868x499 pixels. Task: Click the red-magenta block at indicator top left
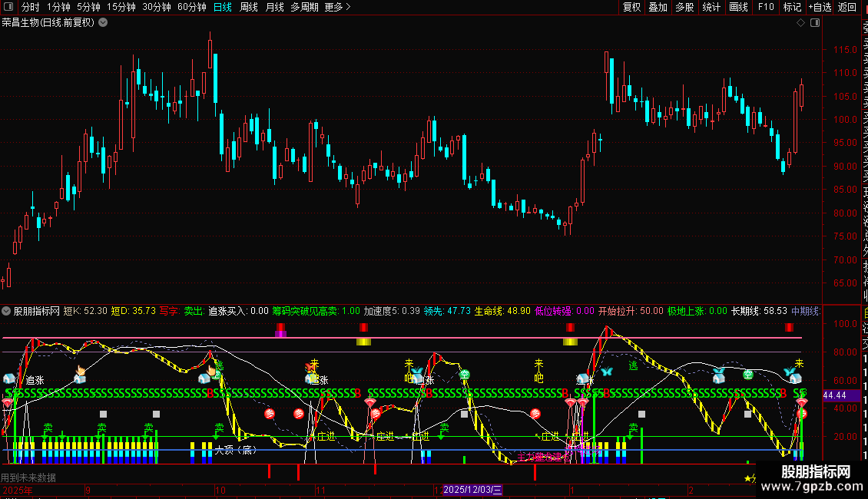click(x=280, y=330)
